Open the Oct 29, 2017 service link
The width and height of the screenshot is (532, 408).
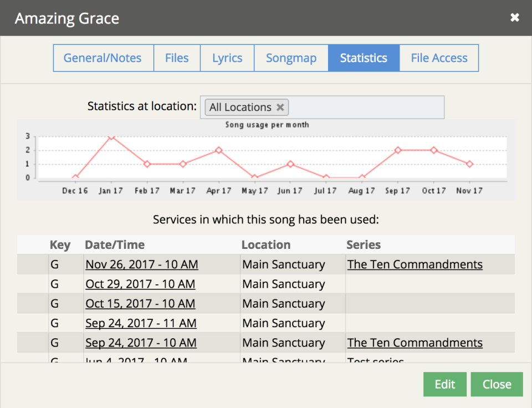pyautogui.click(x=140, y=284)
